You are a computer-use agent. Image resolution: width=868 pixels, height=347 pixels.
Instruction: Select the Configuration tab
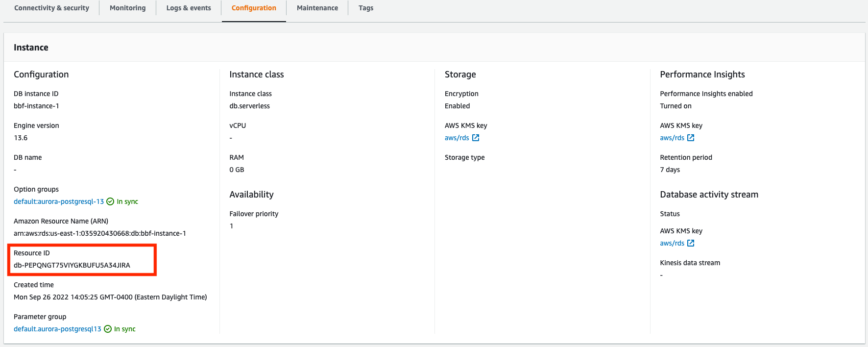click(254, 8)
